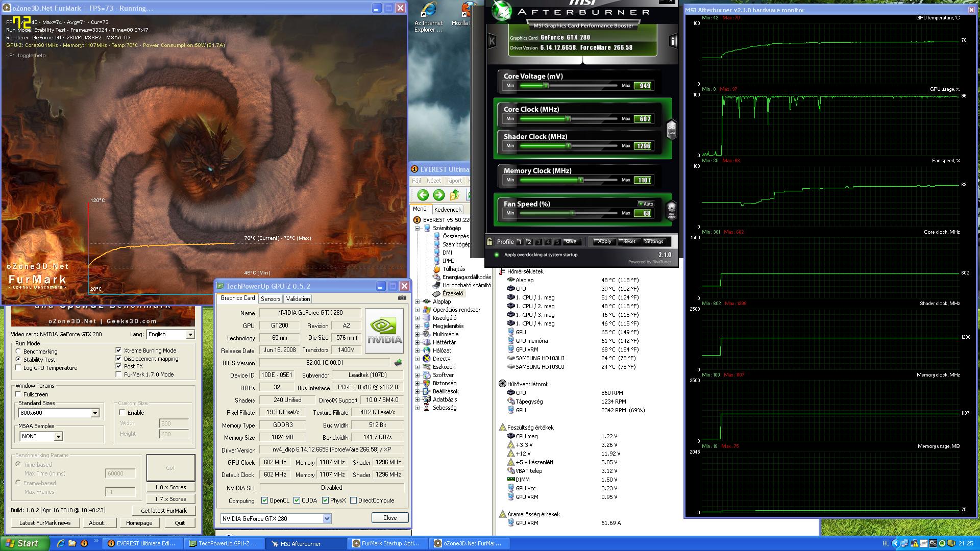Click the Core Voltage slider handle
The image size is (980, 551).
coord(546,86)
